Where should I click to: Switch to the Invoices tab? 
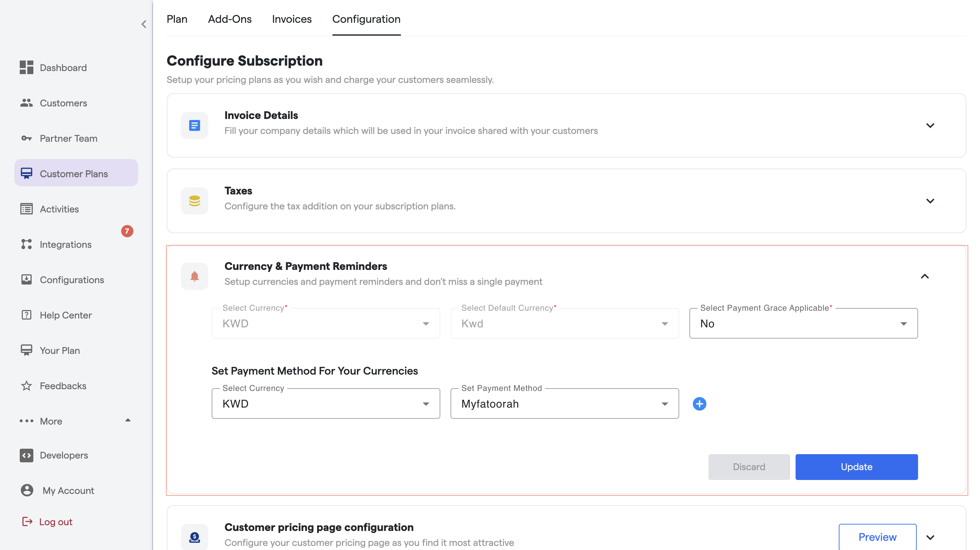tap(291, 19)
